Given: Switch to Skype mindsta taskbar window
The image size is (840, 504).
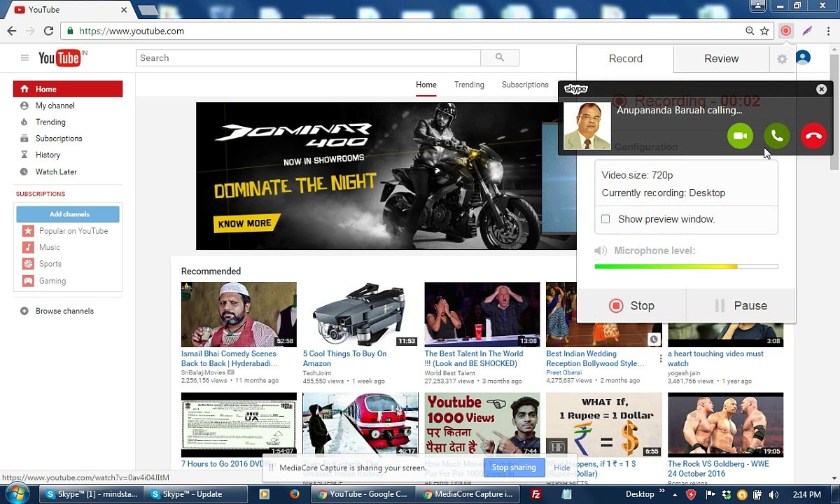Looking at the screenshot, I should pos(91,494).
